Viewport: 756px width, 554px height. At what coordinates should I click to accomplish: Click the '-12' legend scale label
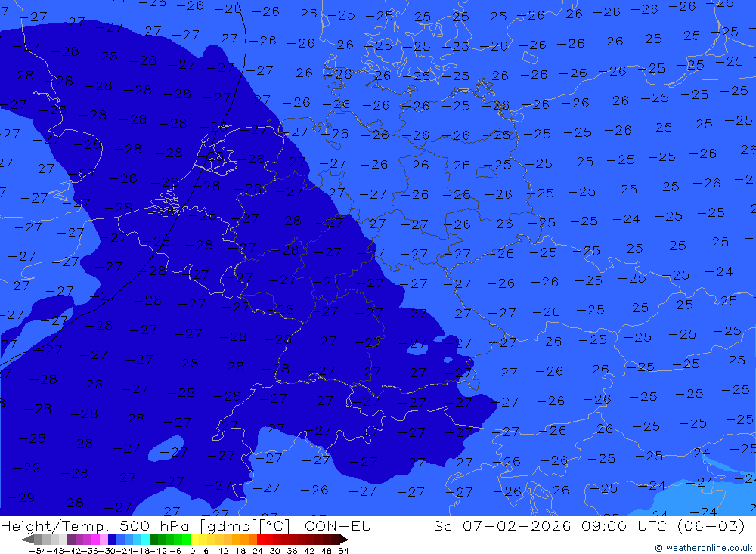158,551
